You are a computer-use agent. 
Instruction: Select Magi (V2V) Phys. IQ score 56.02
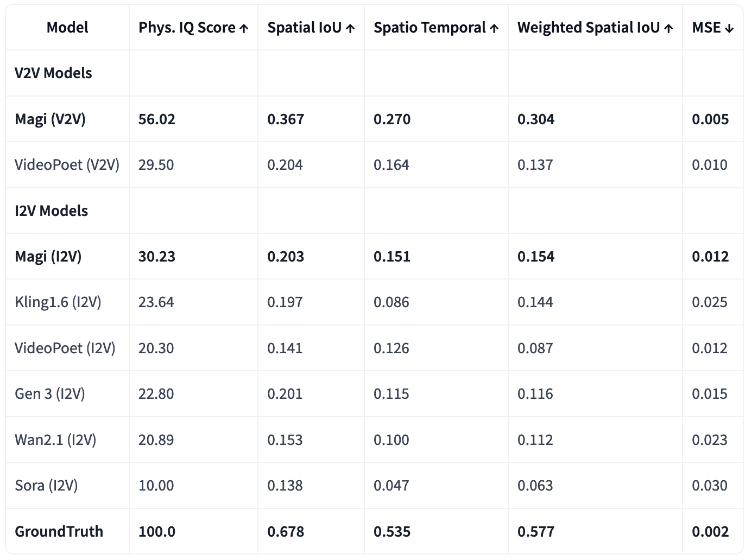(157, 119)
